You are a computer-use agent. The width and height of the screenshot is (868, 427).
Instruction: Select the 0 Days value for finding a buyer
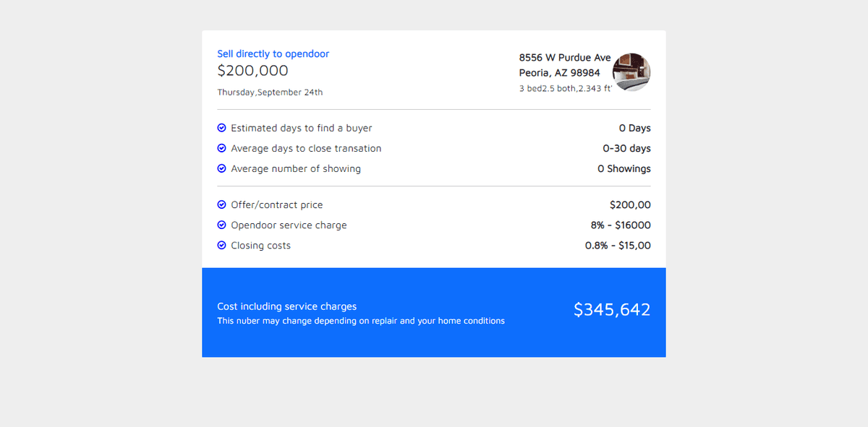click(634, 128)
